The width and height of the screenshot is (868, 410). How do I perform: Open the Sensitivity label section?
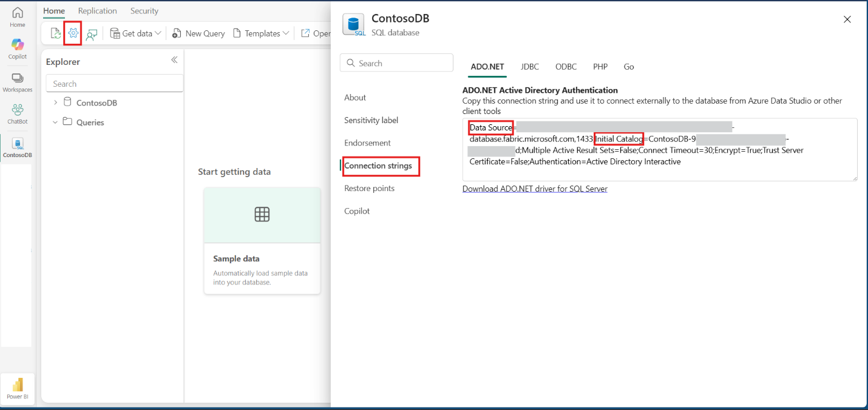[371, 120]
